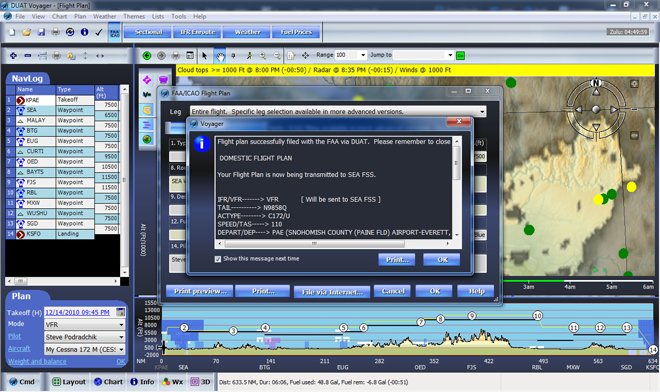Open the Weight and balance link
The image size is (660, 392).
click(37, 361)
